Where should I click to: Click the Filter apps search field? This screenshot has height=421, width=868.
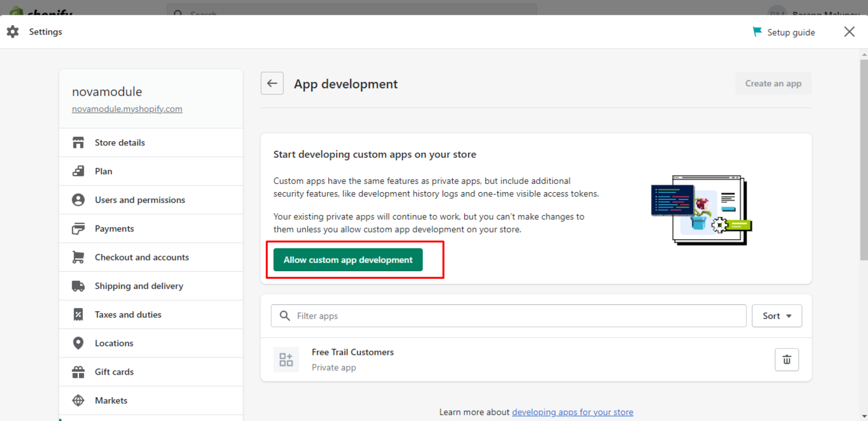[x=508, y=315]
